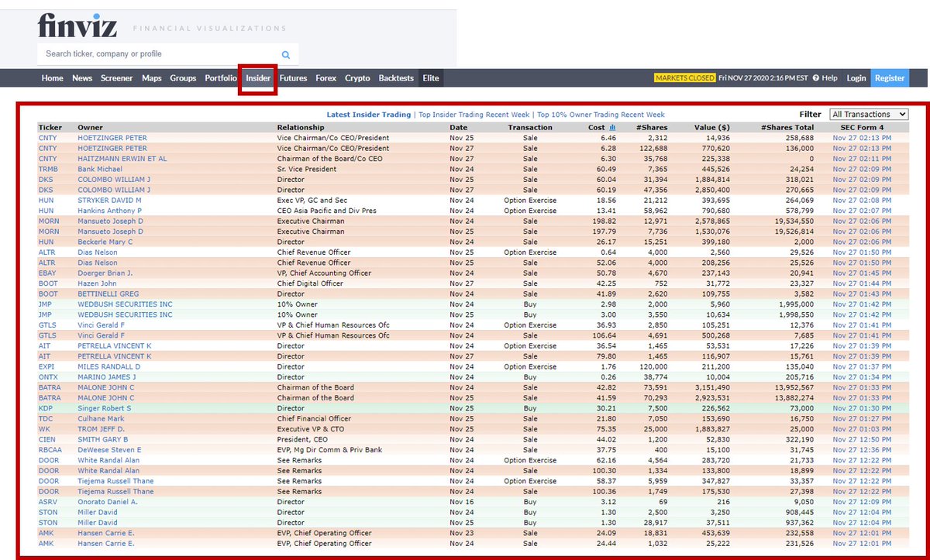Open the EXPI ticker link
The height and width of the screenshot is (560, 930).
[47, 367]
